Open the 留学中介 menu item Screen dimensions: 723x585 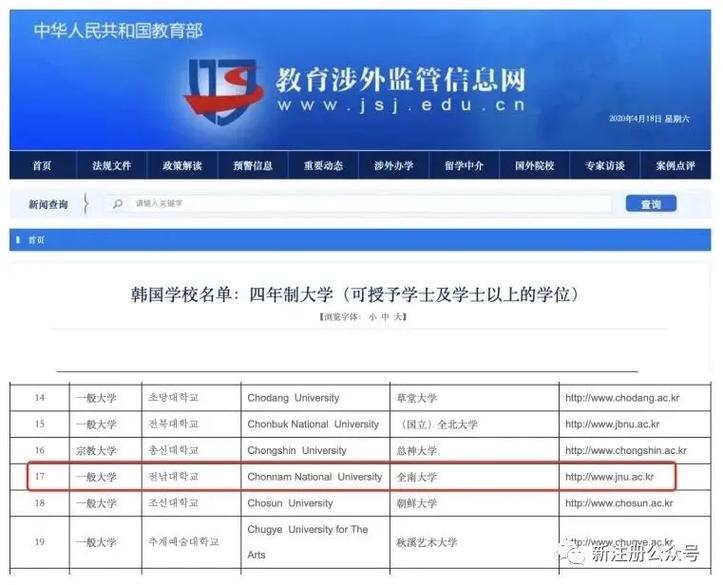pyautogui.click(x=464, y=165)
